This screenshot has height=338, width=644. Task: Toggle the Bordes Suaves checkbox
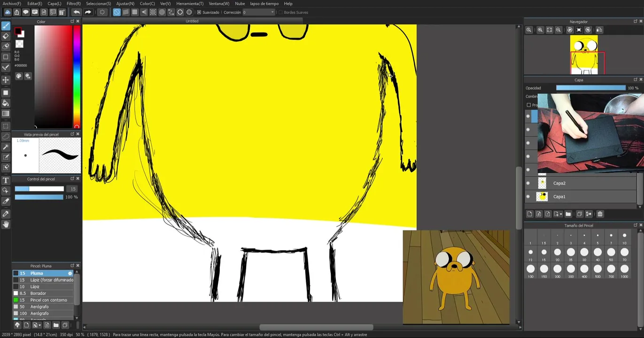pyautogui.click(x=281, y=12)
